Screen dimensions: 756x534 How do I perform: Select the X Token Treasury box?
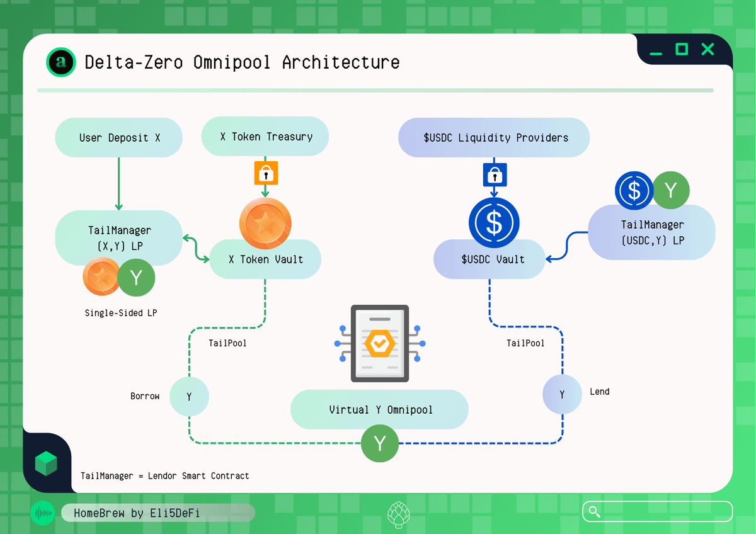coord(265,137)
